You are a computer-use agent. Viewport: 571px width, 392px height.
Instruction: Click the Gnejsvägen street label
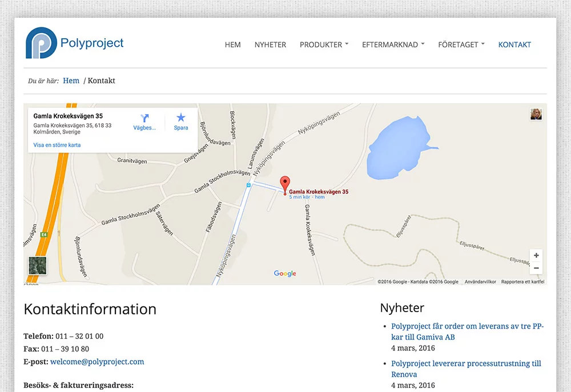(196, 153)
